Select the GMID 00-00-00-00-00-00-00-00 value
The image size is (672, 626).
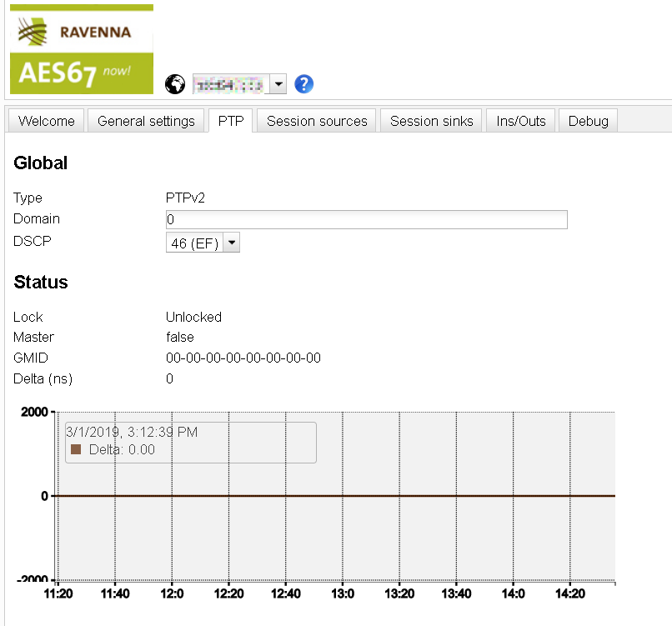[243, 358]
